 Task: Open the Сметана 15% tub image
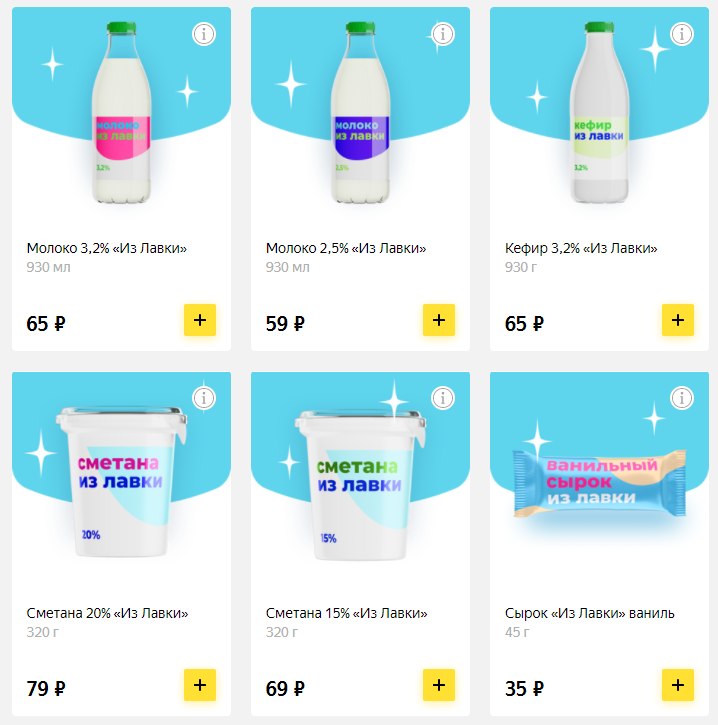(x=360, y=485)
